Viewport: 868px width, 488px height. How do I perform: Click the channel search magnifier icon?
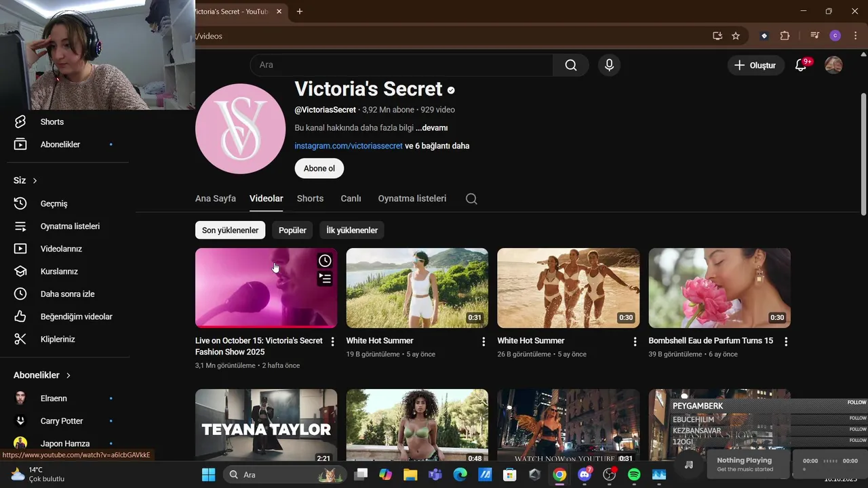471,199
